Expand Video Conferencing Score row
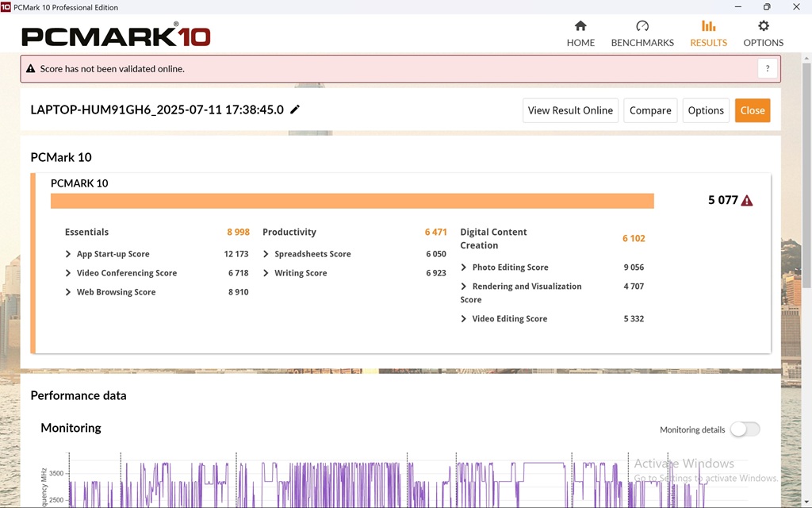 68,273
